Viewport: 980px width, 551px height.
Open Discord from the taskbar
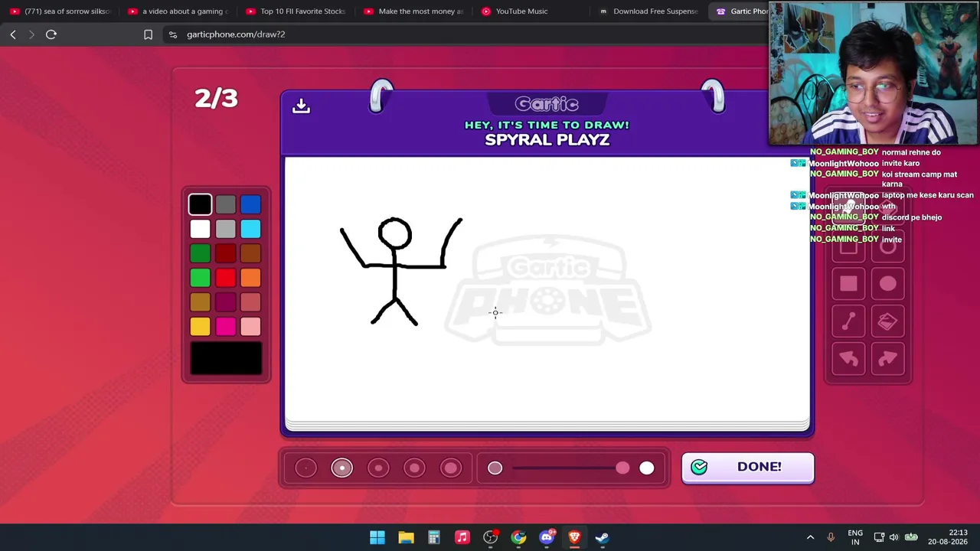546,537
